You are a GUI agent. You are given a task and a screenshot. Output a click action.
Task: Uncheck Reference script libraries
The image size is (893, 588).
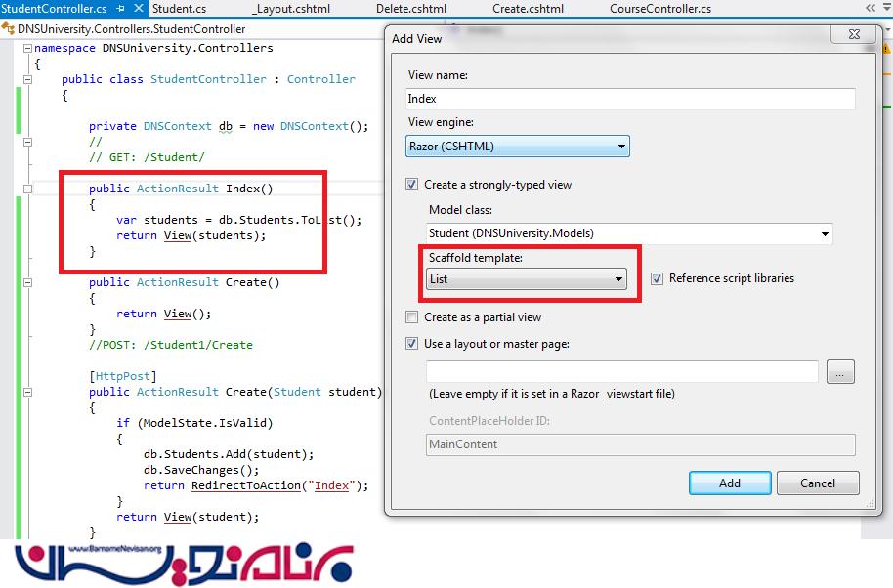coord(657,278)
